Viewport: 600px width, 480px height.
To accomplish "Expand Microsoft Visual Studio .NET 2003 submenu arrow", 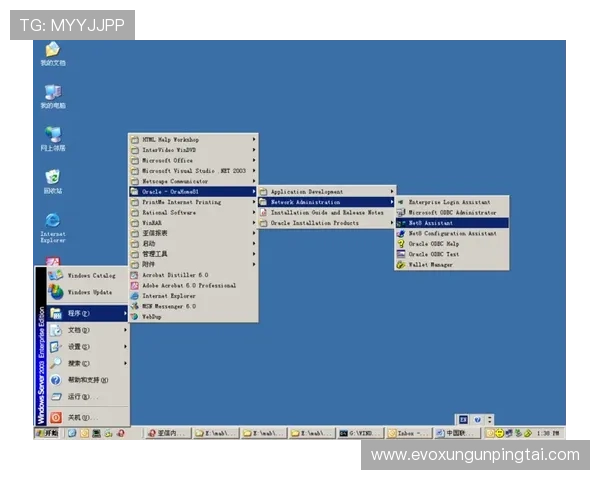I will tap(254, 170).
